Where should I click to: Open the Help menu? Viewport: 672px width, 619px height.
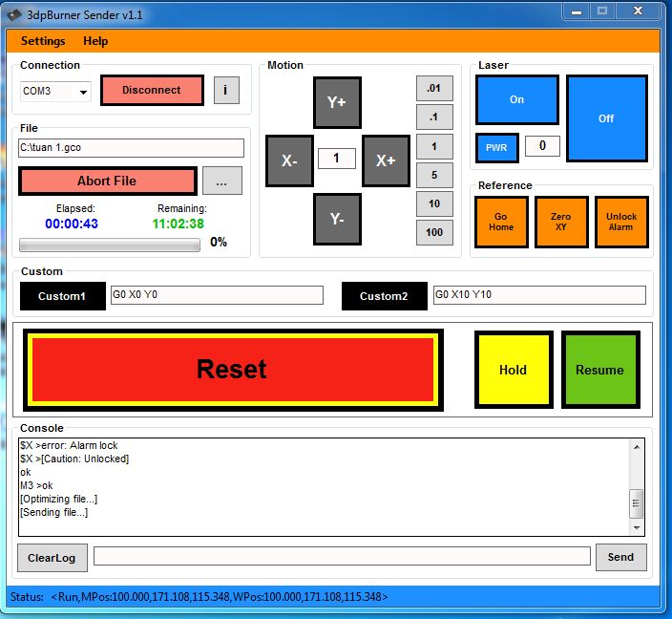[95, 41]
